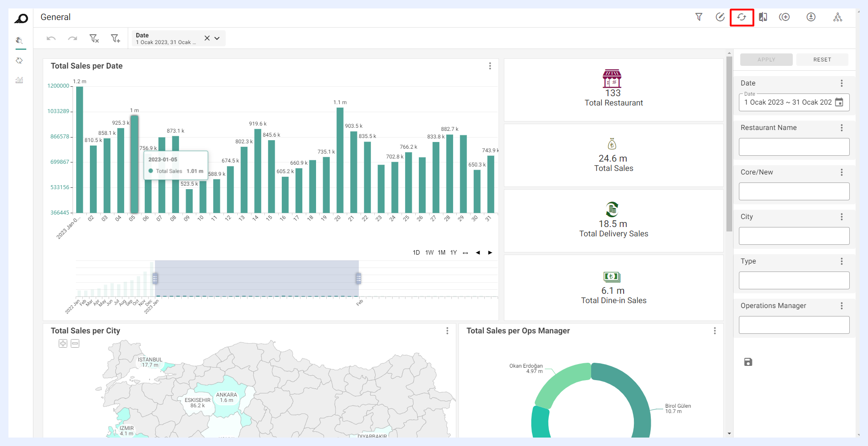Open Restaurant Name filter options menu
Viewport: 868px width, 446px height.
842,128
